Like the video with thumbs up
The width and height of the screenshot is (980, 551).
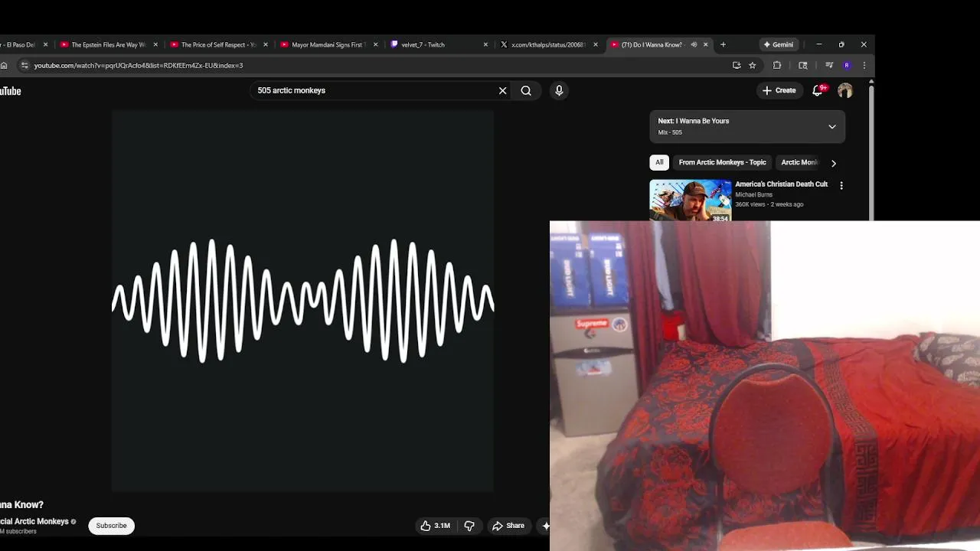tap(435, 526)
